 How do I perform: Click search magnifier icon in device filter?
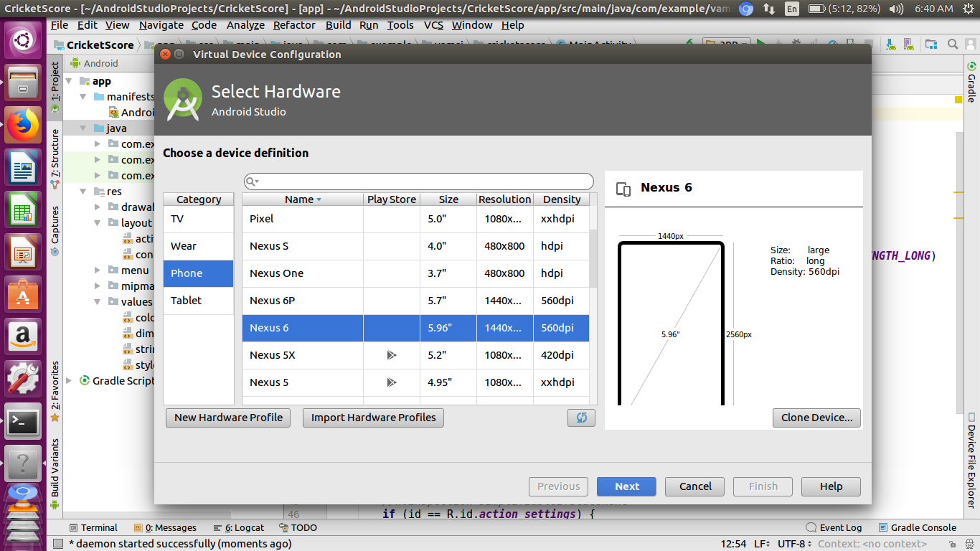coord(251,182)
